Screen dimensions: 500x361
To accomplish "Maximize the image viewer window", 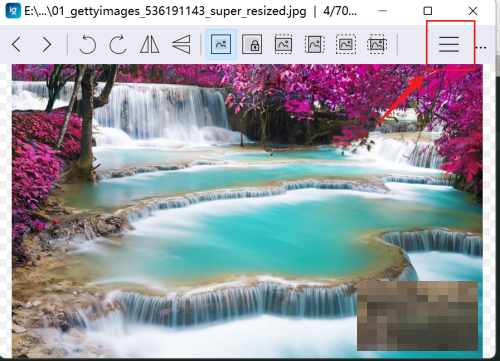I will coord(428,11).
